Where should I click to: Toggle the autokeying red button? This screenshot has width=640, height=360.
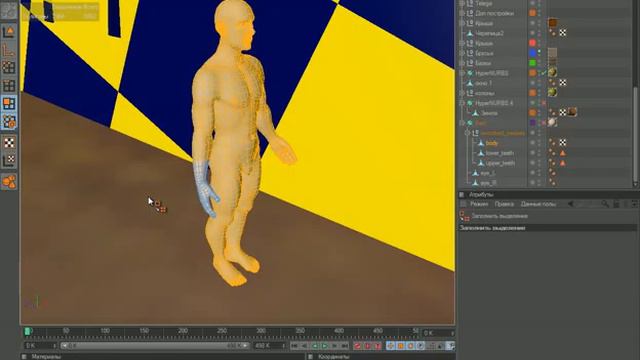(368, 346)
